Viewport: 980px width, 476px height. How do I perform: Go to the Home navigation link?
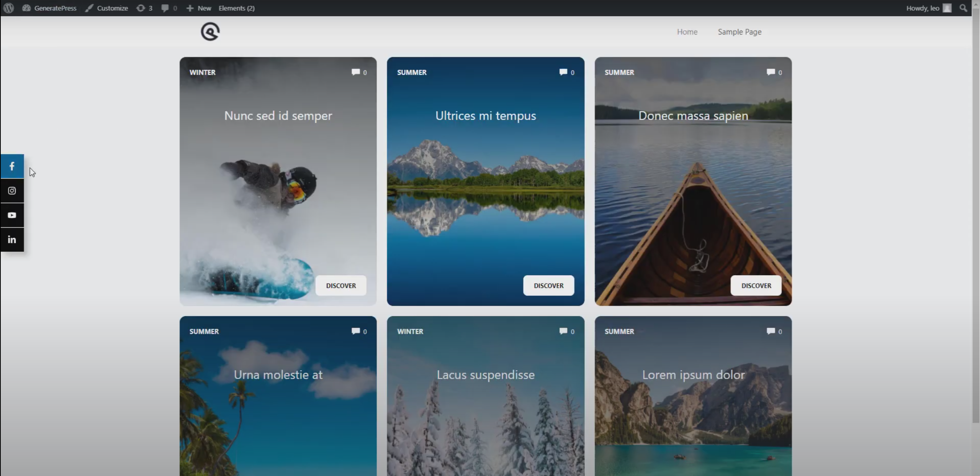click(x=687, y=32)
